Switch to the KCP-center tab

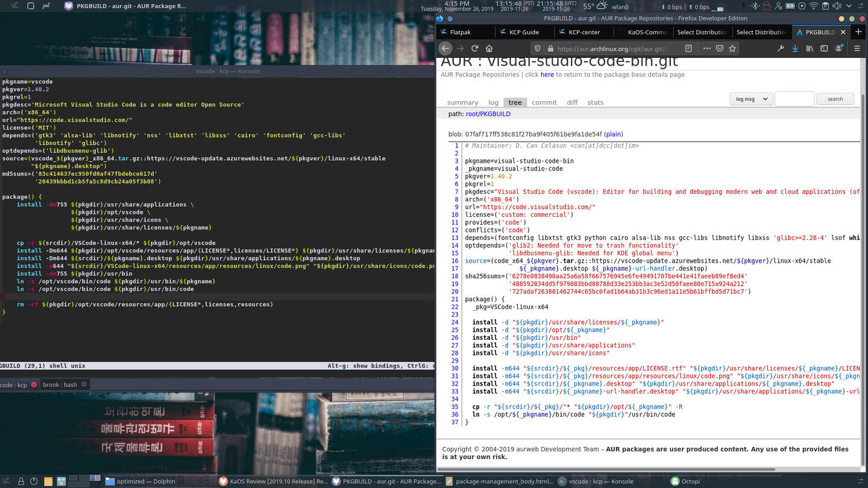pos(583,32)
